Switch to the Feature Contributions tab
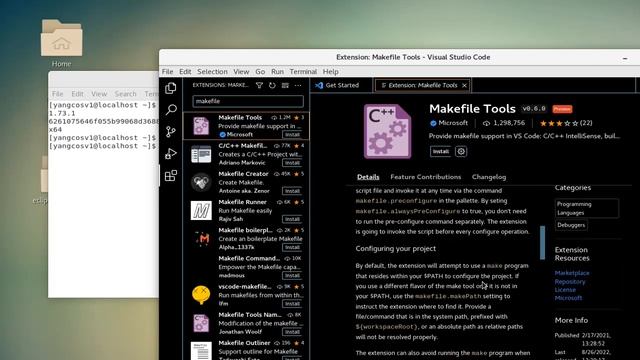 pyautogui.click(x=425, y=177)
